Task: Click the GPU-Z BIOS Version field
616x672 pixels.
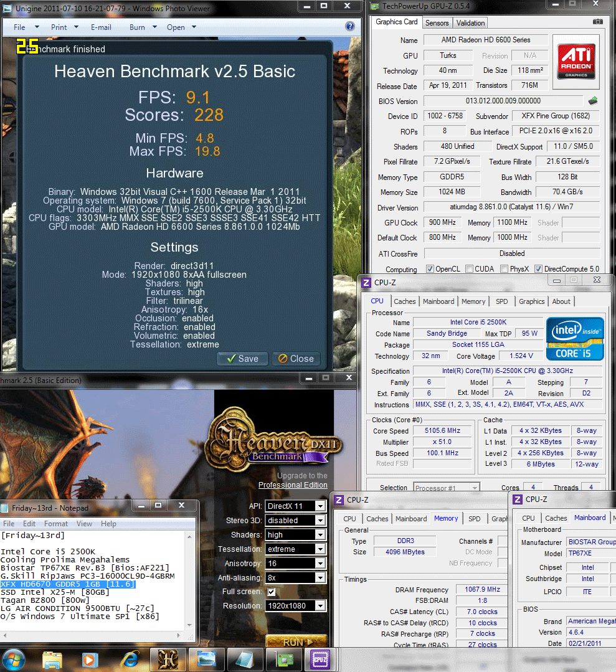Action: pos(503,101)
